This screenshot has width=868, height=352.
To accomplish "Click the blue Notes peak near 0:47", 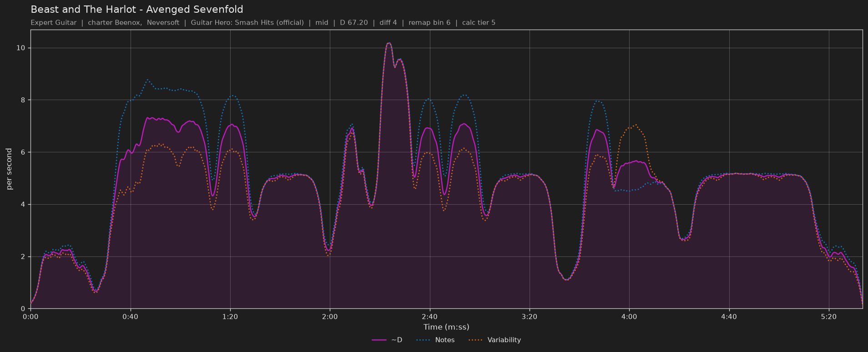I will click(147, 80).
